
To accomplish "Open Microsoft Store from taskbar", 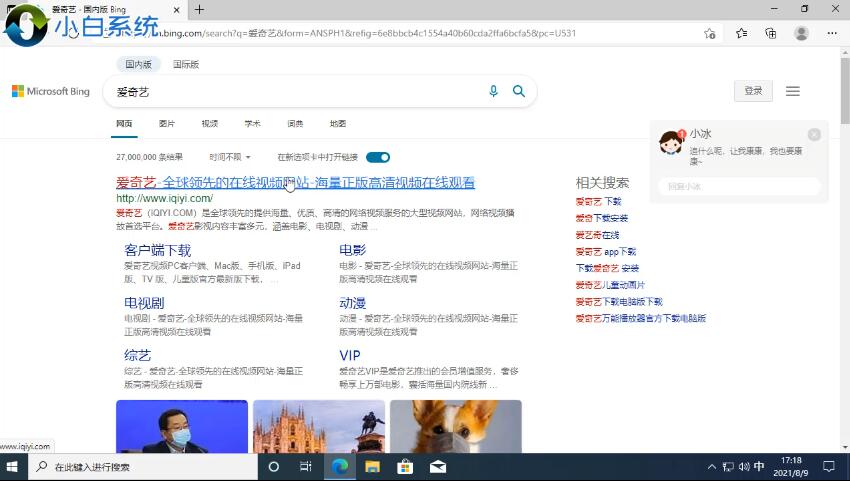I will (x=405, y=467).
